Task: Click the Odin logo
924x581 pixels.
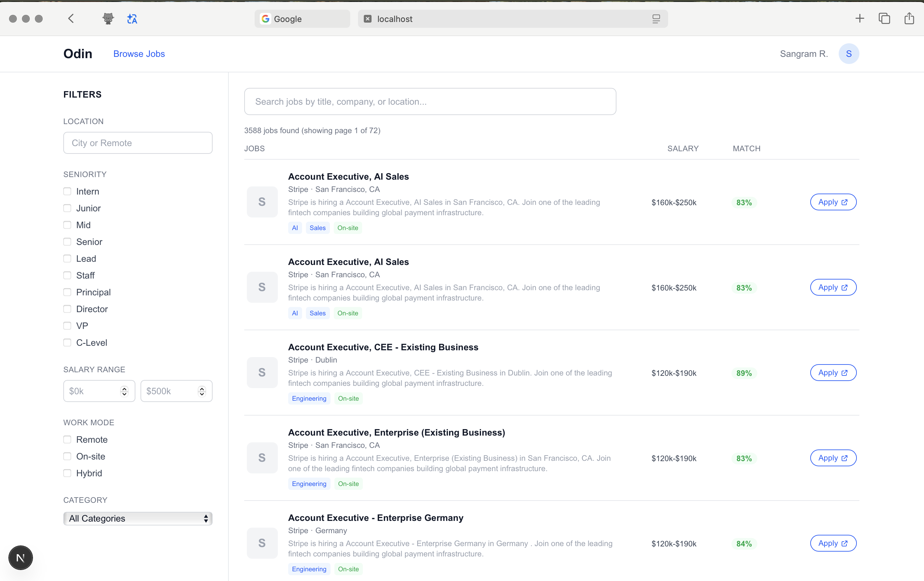Action: pyautogui.click(x=78, y=54)
